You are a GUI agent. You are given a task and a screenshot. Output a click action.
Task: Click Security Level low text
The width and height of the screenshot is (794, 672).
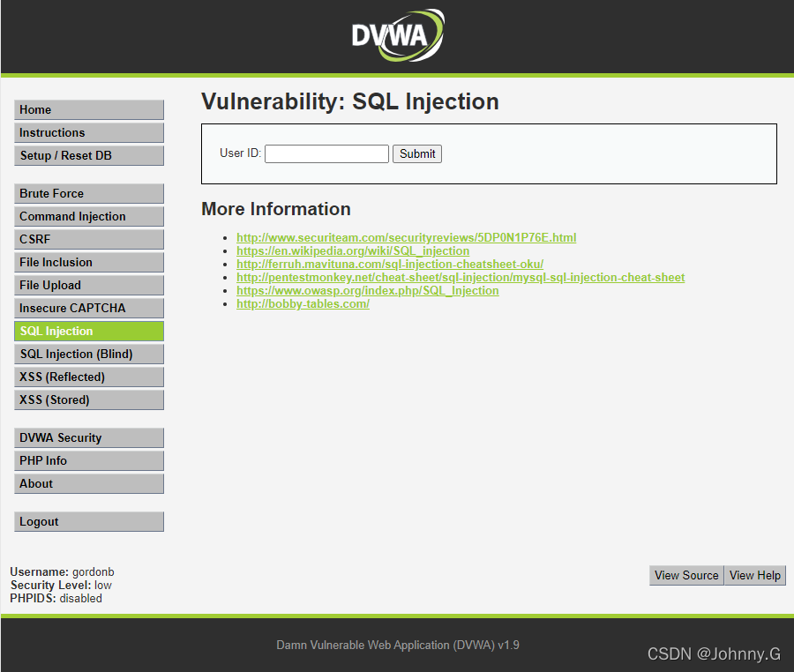[61, 585]
